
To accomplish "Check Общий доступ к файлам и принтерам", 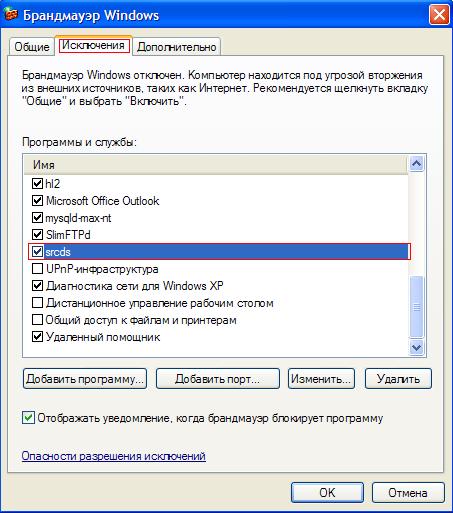I will pos(37,320).
